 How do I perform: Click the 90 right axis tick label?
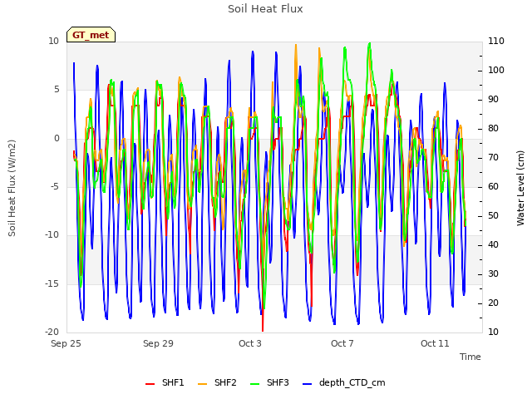tap(493, 100)
